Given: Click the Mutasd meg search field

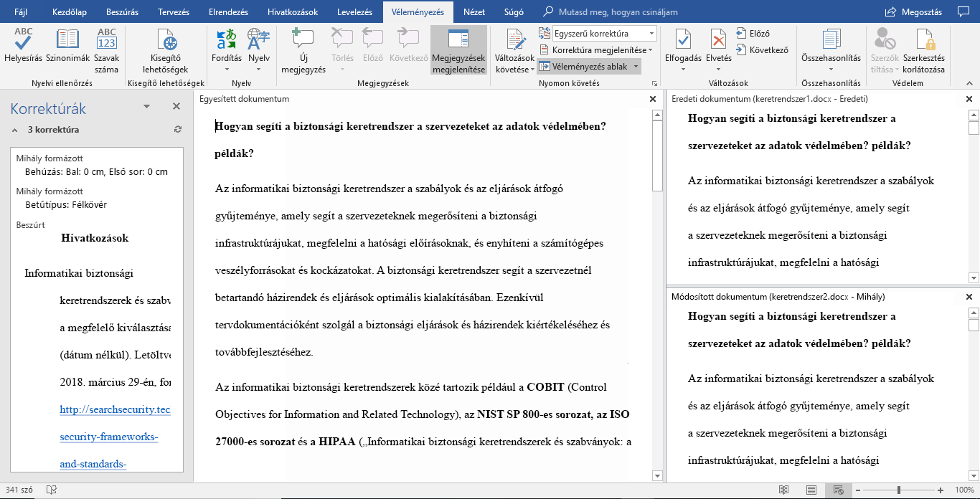Looking at the screenshot, I should coord(618,12).
